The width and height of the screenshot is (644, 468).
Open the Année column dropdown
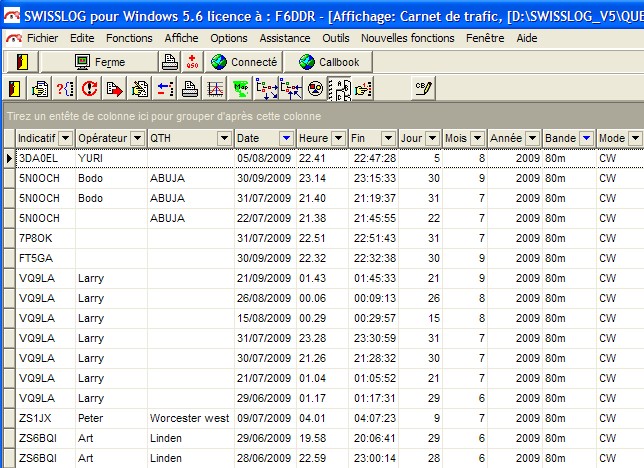[x=532, y=138]
